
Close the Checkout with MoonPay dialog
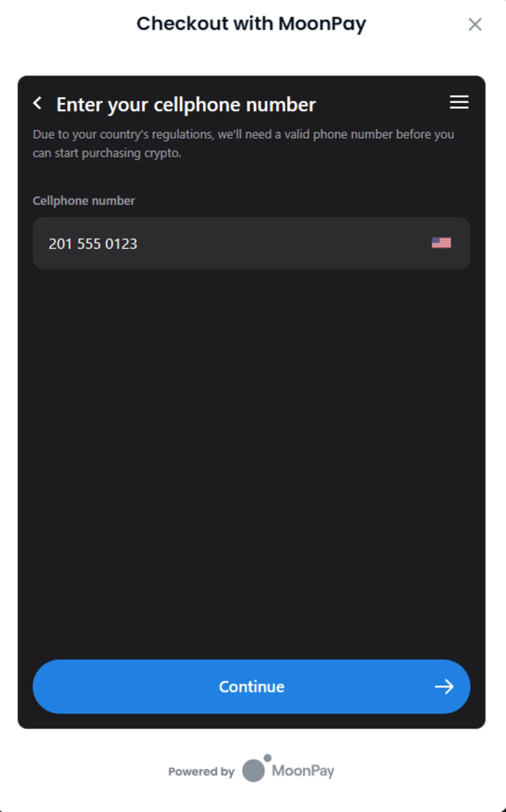tap(475, 24)
